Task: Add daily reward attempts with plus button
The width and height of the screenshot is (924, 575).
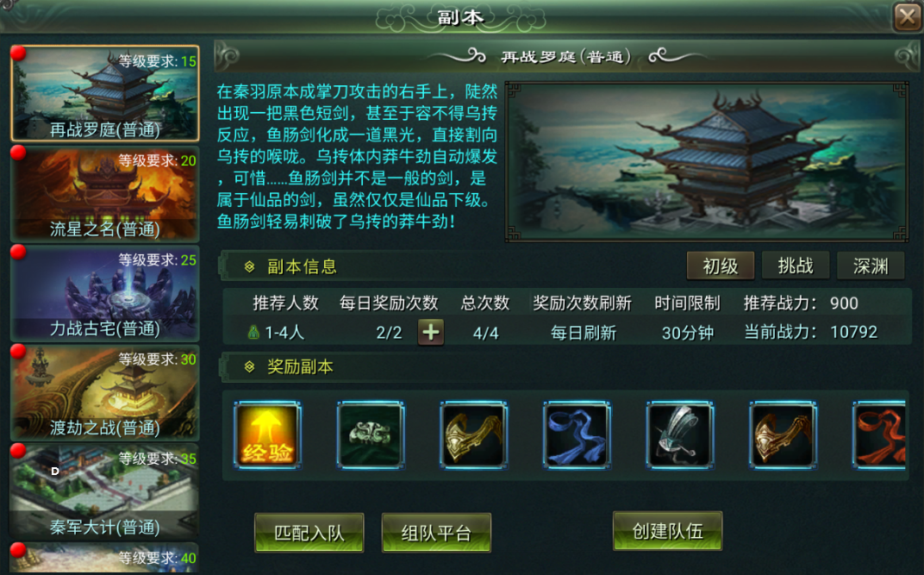Action: point(431,332)
